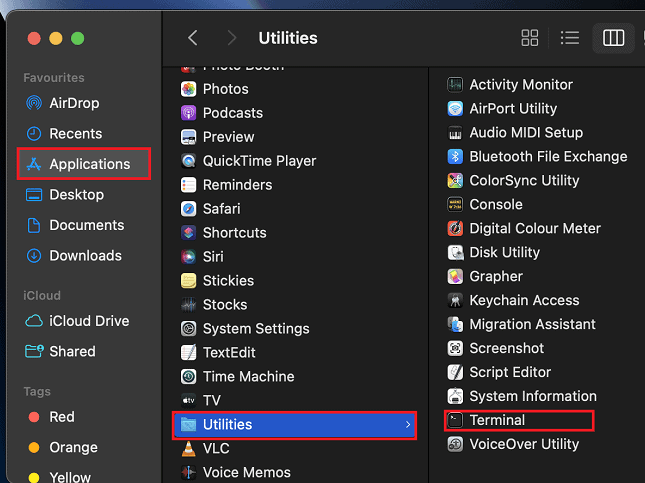Click the Activity Monitor icon
The width and height of the screenshot is (645, 483).
tap(456, 85)
